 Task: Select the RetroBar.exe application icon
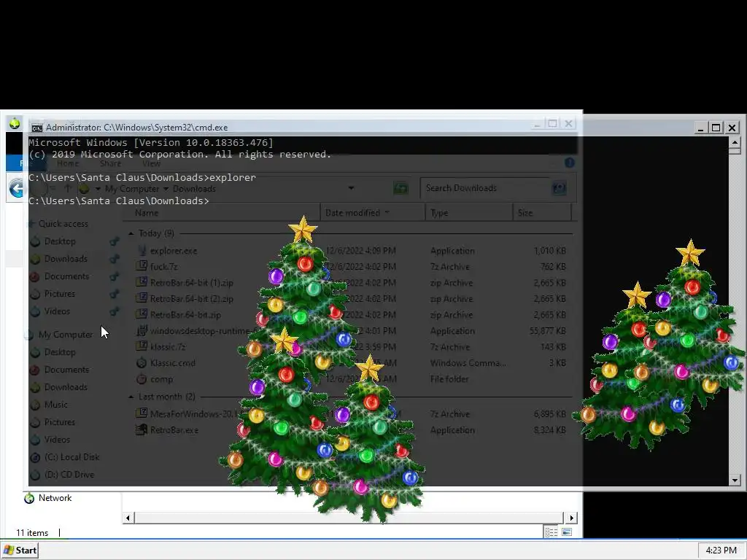tap(142, 430)
